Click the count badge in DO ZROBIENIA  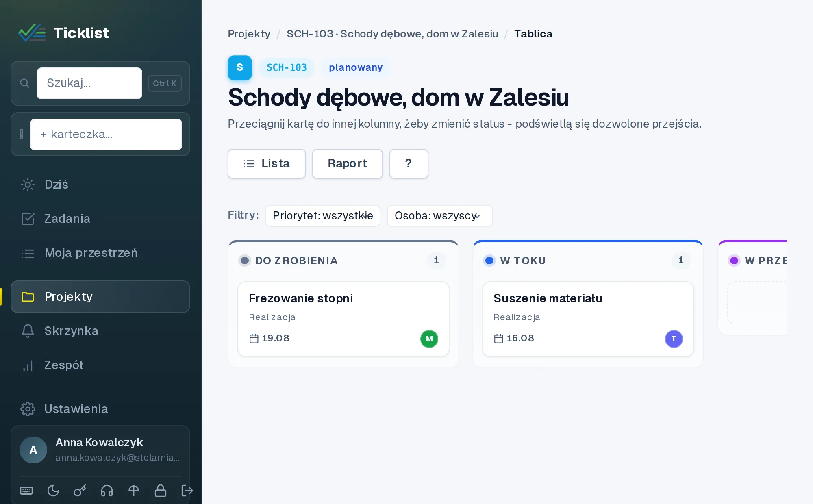(436, 260)
